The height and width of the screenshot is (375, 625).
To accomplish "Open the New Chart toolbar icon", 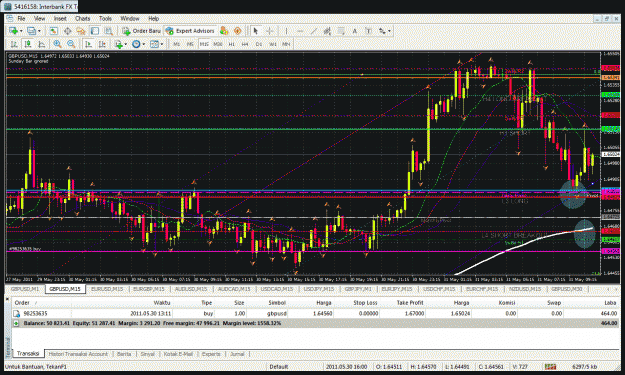I will 13,31.
